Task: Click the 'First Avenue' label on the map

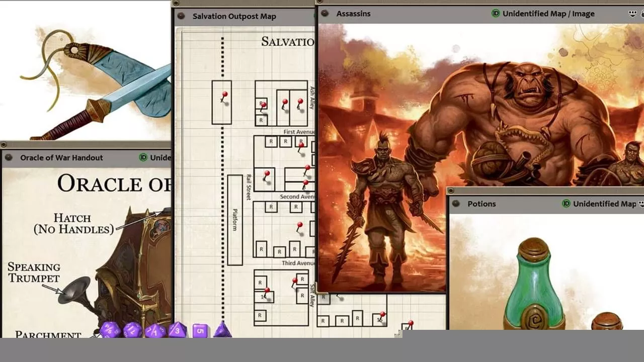Action: point(299,132)
